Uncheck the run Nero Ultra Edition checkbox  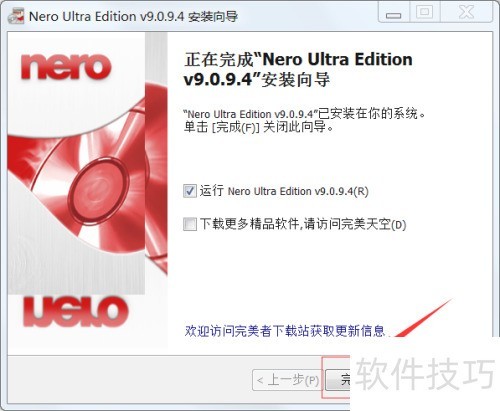[x=190, y=191]
